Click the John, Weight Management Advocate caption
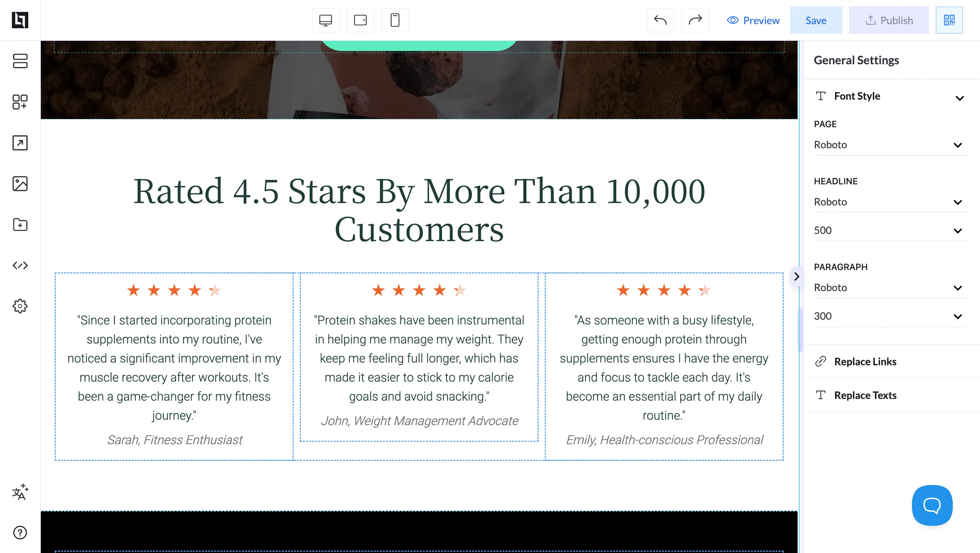Image resolution: width=980 pixels, height=553 pixels. pyautogui.click(x=419, y=421)
